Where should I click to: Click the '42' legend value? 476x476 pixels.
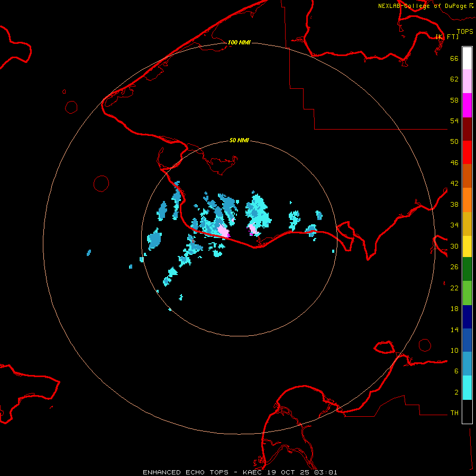tap(454, 184)
